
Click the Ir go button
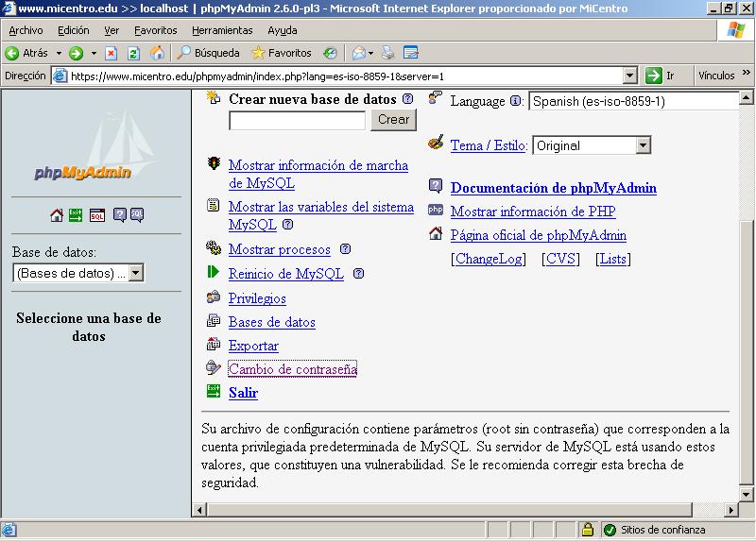pyautogui.click(x=661, y=76)
